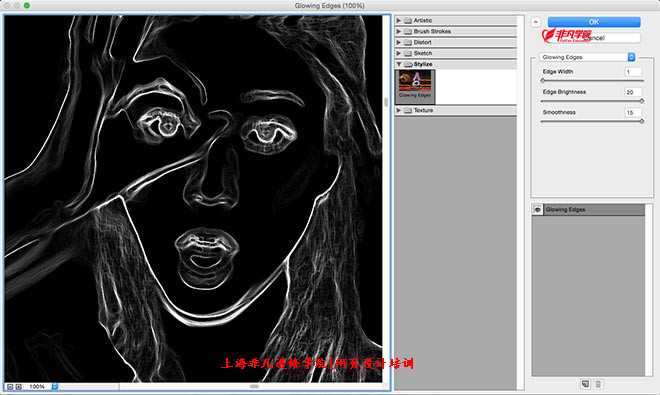Click the zoom in plus button

[19, 387]
